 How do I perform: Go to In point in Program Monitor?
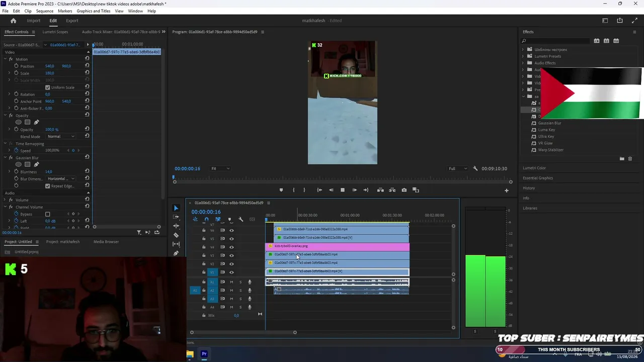[319, 190]
